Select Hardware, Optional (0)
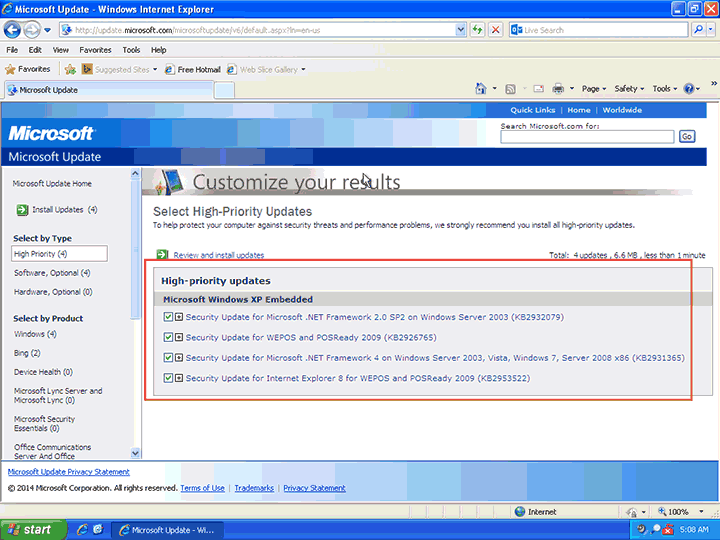Screen dimensions: 720x540 click(53, 292)
